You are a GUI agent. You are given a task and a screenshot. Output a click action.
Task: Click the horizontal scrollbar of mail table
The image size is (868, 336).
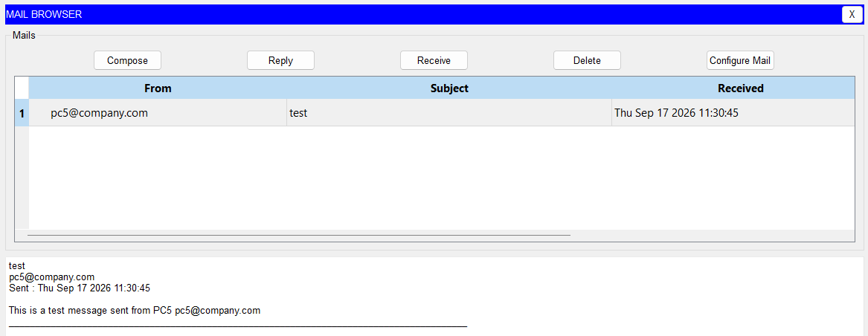click(x=299, y=235)
